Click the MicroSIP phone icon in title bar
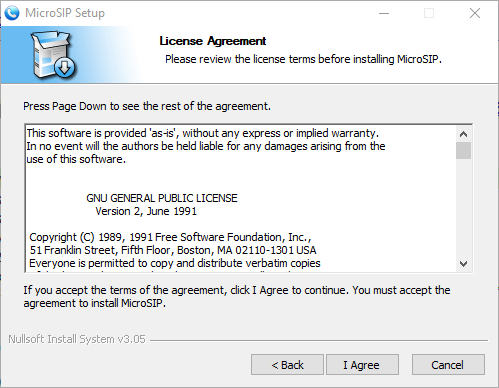This screenshot has width=499, height=388. 12,13
